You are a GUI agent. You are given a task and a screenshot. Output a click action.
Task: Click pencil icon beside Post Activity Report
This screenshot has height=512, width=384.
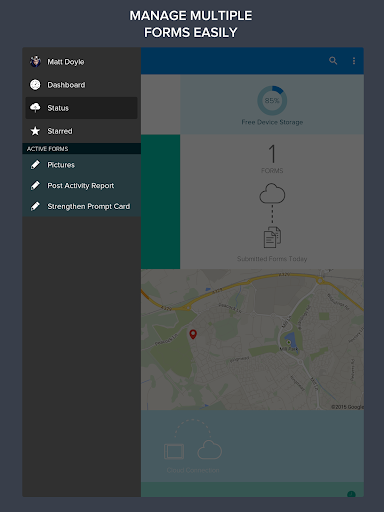[x=35, y=185]
